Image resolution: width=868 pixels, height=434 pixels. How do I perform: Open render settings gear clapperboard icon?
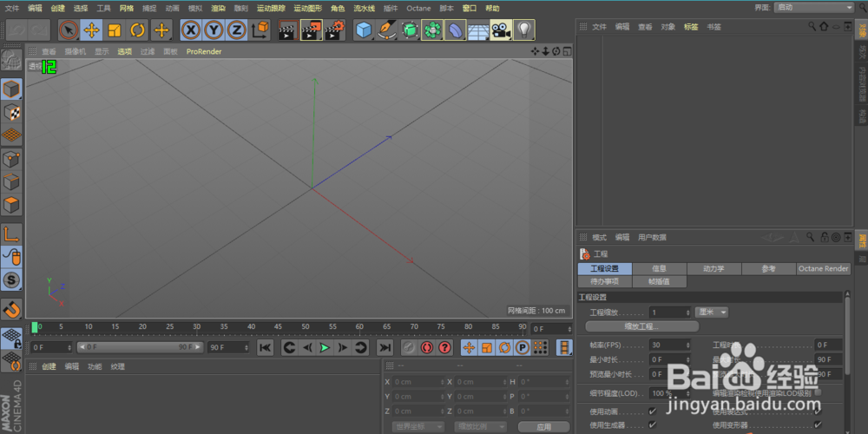point(334,30)
